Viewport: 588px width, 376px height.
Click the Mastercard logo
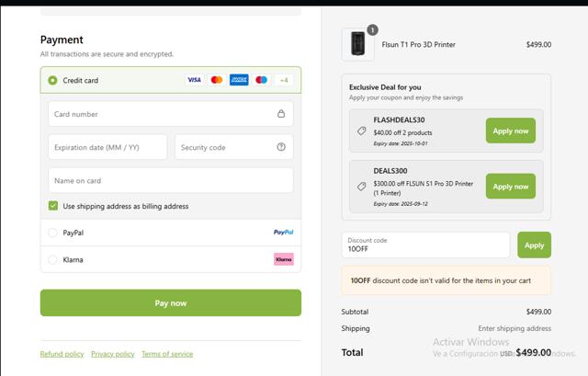pos(217,80)
